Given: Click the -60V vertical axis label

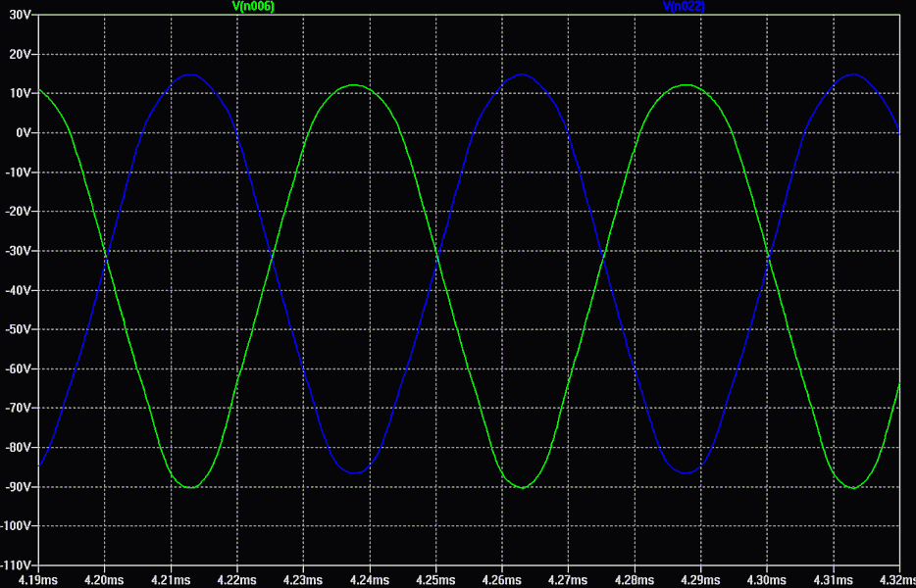Looking at the screenshot, I should [x=19, y=369].
